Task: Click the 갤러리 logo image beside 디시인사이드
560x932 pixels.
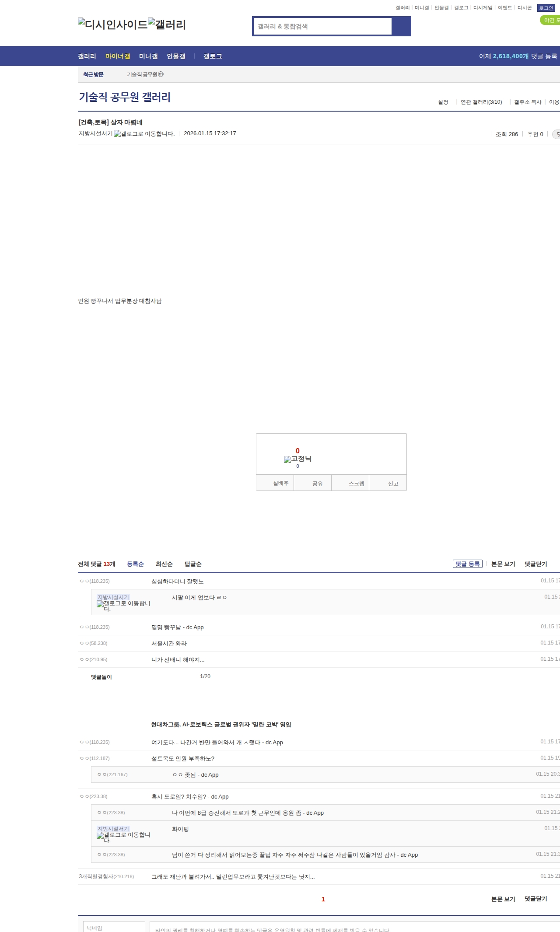Action: (167, 25)
